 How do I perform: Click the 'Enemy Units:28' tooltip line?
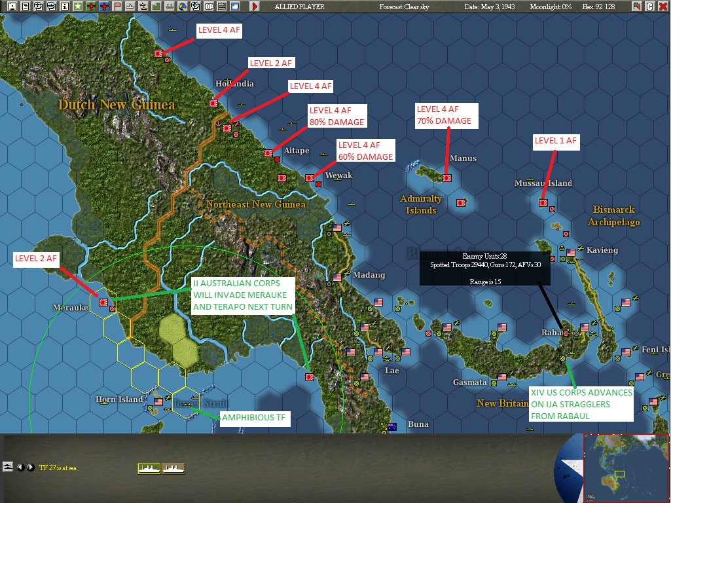point(484,256)
